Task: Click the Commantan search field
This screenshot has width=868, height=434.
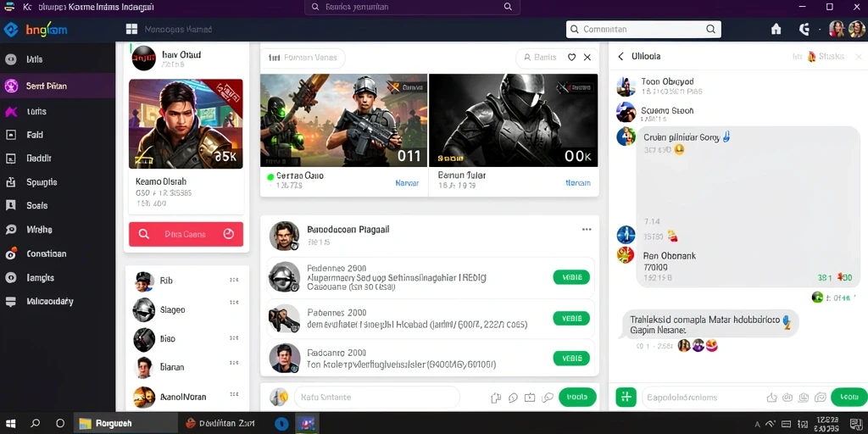Action: 643,30
